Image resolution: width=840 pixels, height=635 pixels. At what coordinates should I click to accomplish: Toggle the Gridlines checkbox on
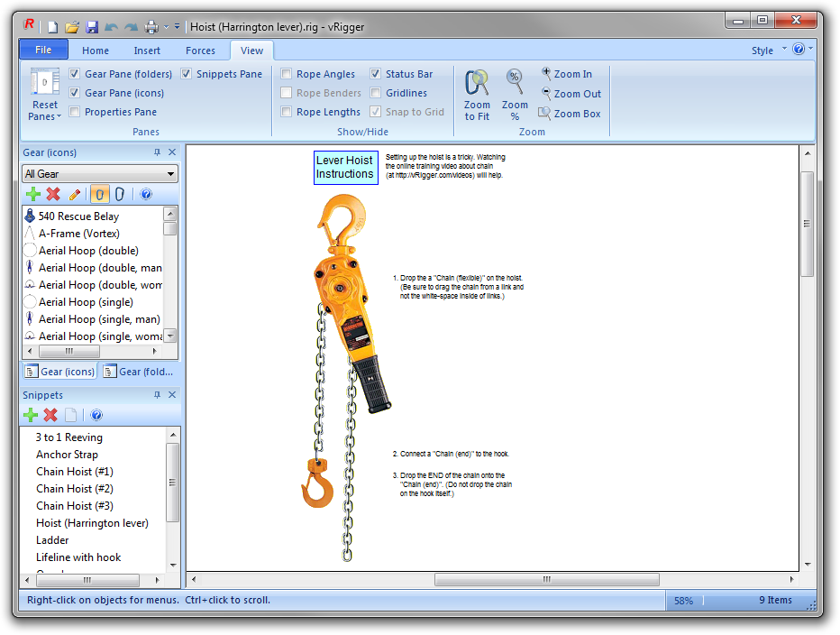click(376, 93)
